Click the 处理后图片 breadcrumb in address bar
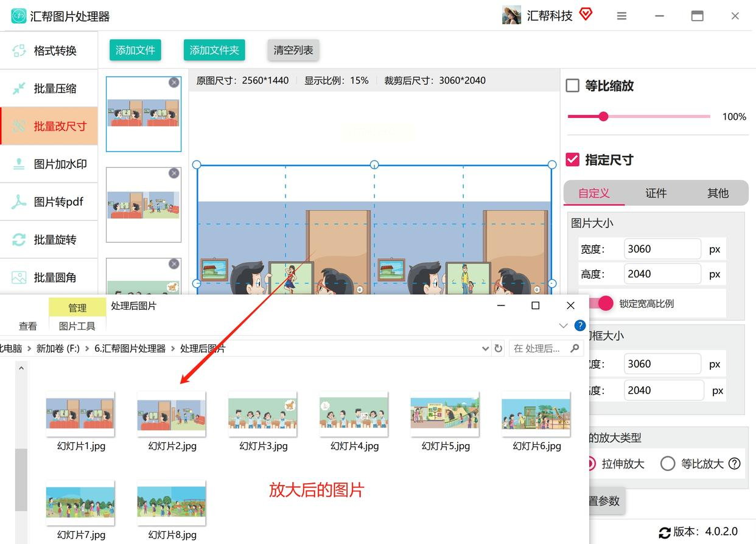 (203, 349)
